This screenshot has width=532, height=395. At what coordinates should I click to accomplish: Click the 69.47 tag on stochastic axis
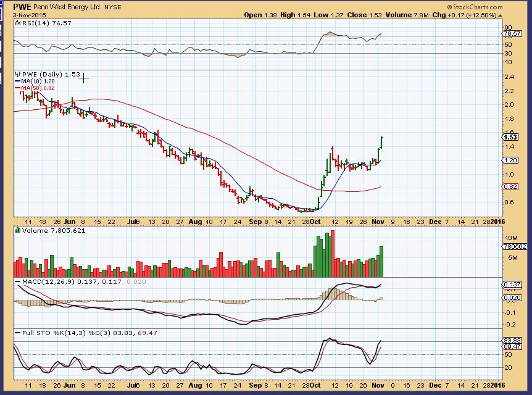512,346
